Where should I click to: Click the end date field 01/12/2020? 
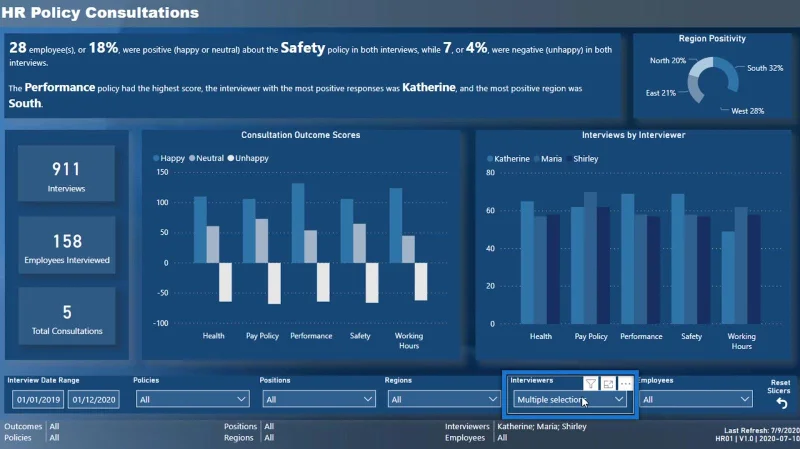click(94, 400)
